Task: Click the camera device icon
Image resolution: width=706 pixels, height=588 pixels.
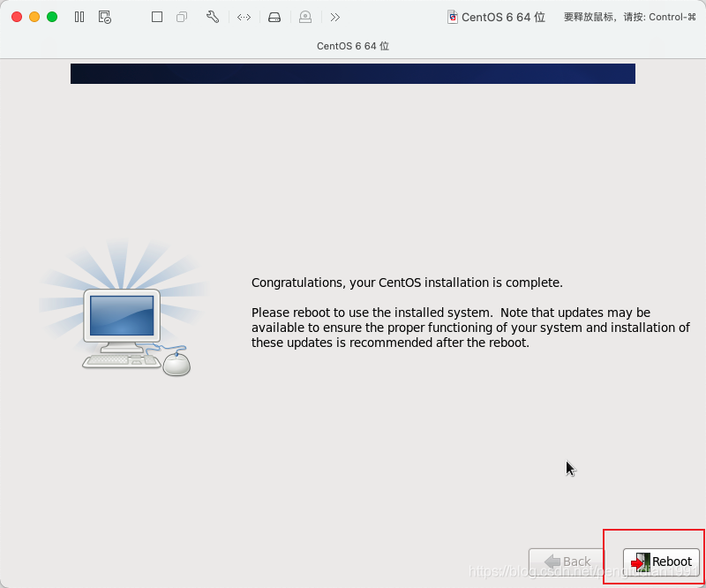Action: click(x=305, y=17)
